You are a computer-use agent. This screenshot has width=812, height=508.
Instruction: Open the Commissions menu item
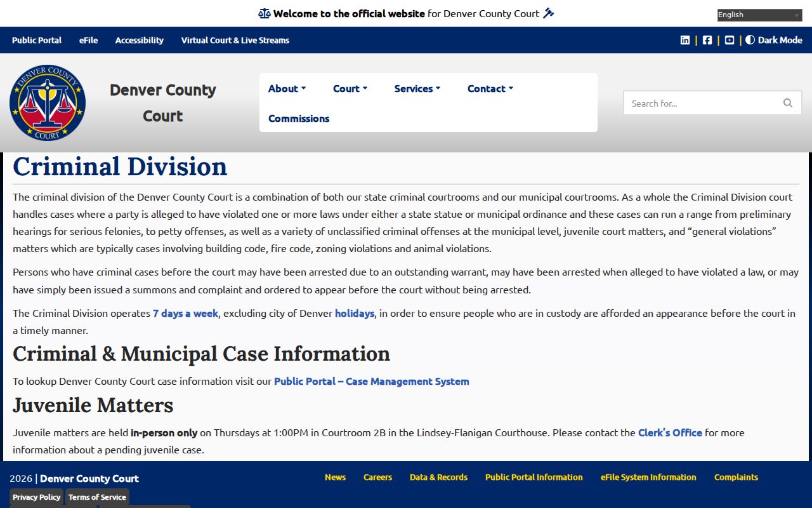299,119
